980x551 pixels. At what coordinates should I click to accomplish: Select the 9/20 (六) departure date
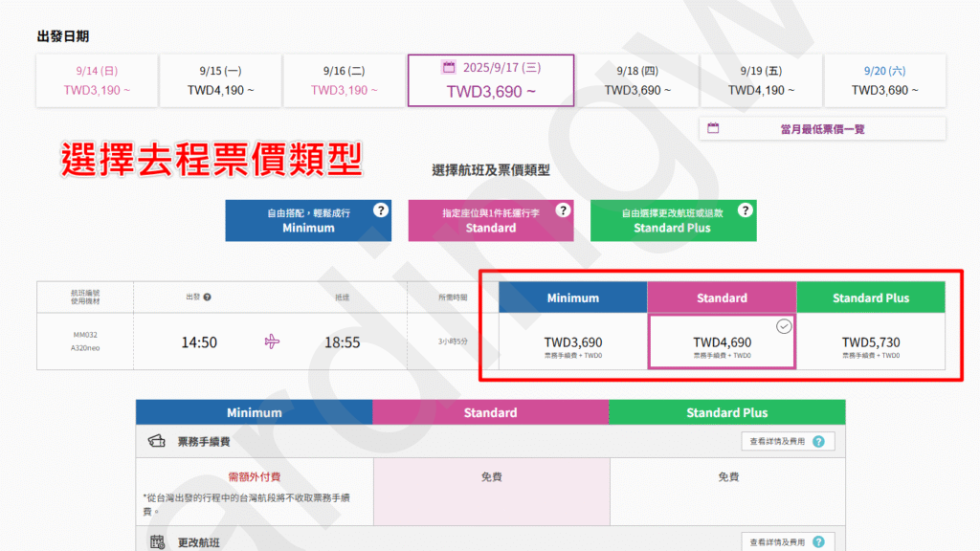click(884, 80)
